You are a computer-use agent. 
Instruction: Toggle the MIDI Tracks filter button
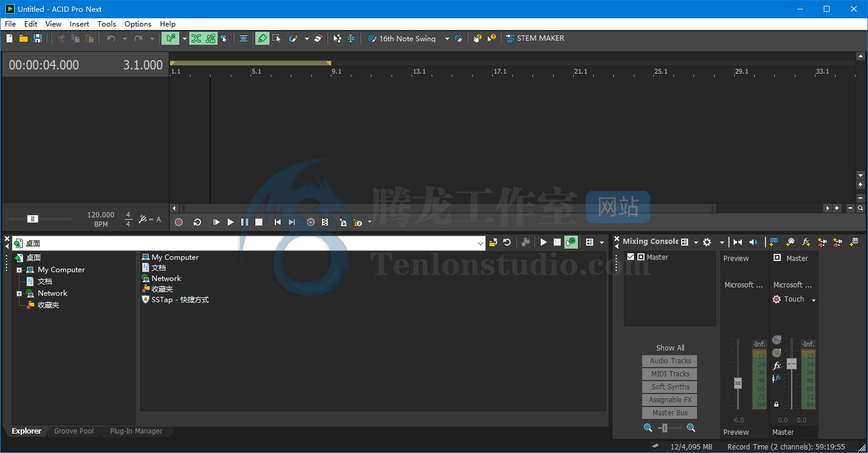pos(670,374)
